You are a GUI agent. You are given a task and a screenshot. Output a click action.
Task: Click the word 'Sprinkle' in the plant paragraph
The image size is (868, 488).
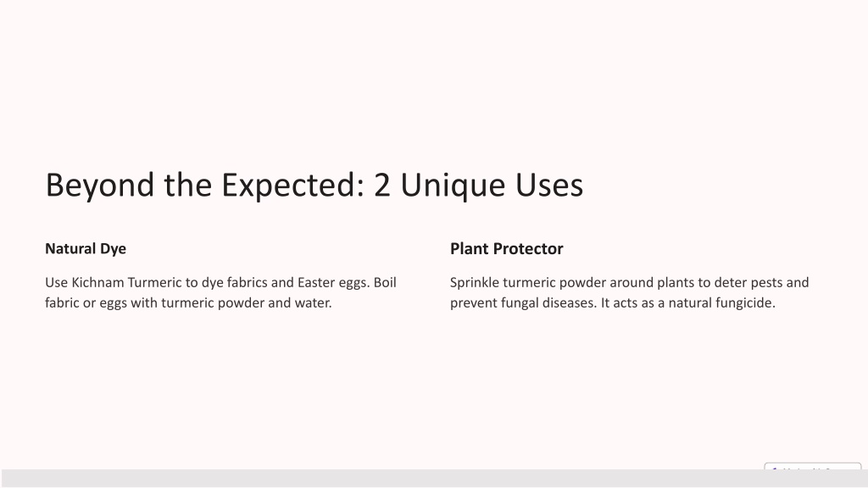(475, 283)
